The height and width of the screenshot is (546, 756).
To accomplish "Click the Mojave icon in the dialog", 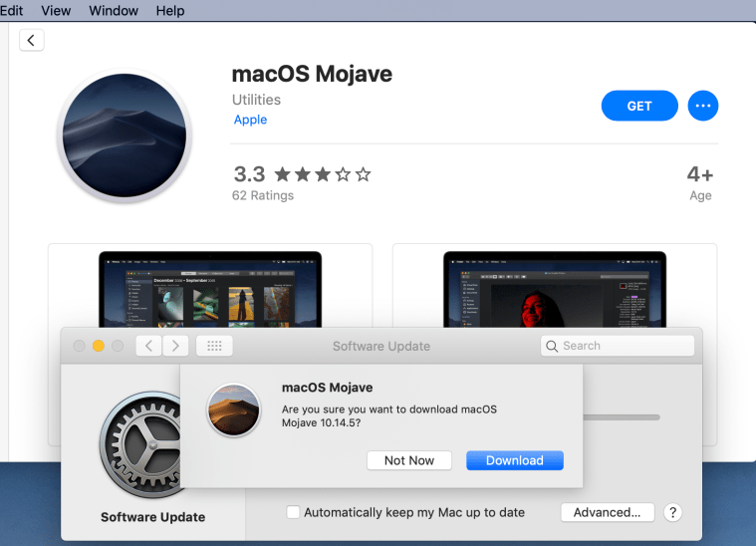I will (x=233, y=409).
